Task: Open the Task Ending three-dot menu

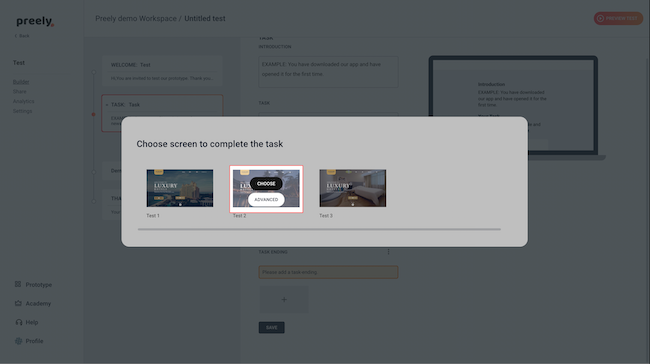Action: click(388, 252)
